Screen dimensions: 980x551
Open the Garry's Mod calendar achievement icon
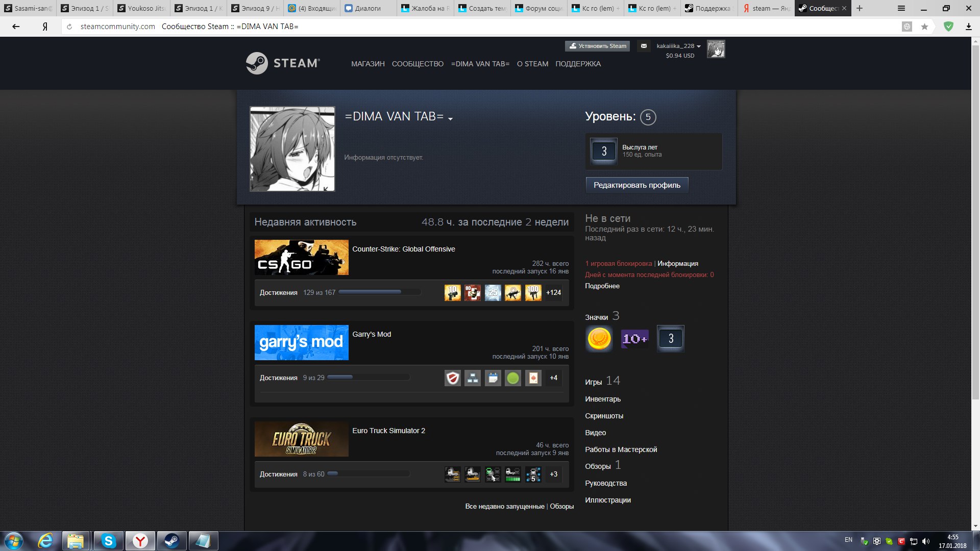click(x=493, y=378)
